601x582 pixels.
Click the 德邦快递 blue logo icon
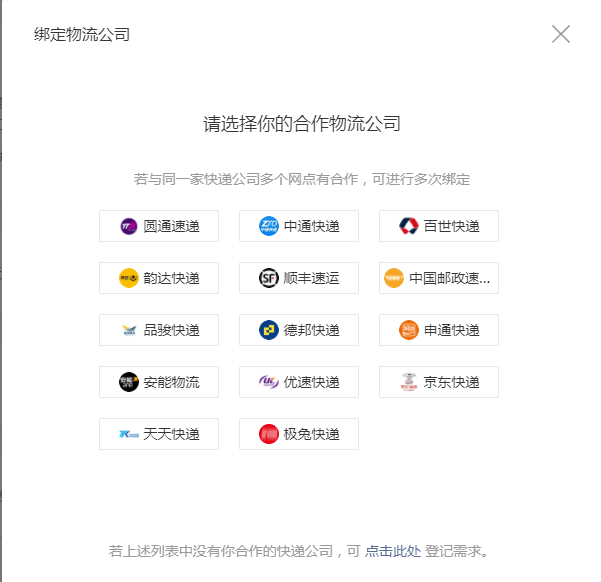point(269,330)
